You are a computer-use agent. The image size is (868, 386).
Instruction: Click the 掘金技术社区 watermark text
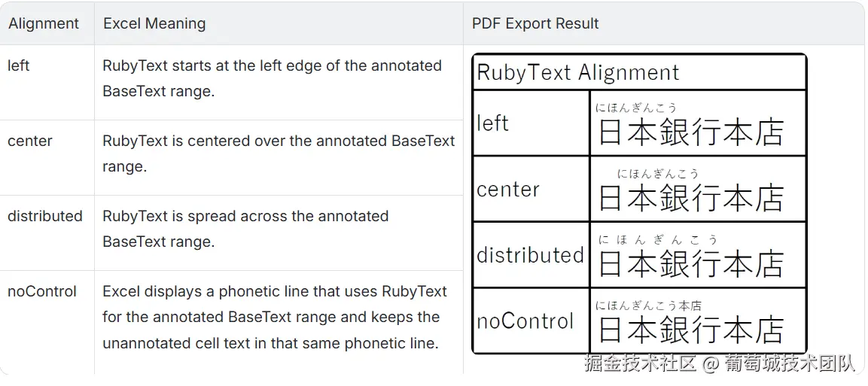641,363
